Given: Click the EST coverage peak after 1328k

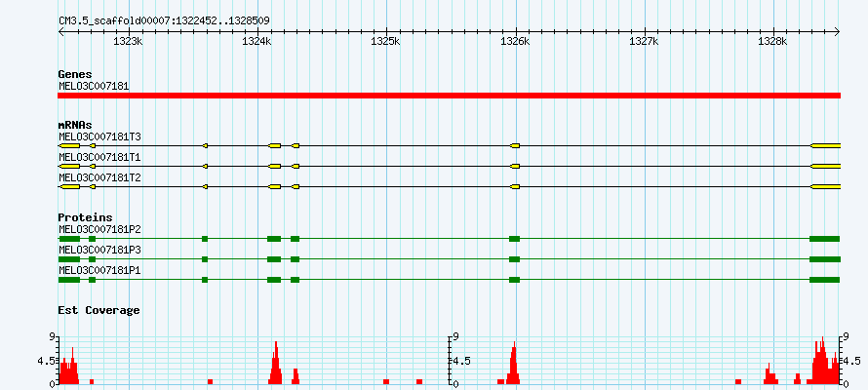Looking at the screenshot, I should point(823,362).
